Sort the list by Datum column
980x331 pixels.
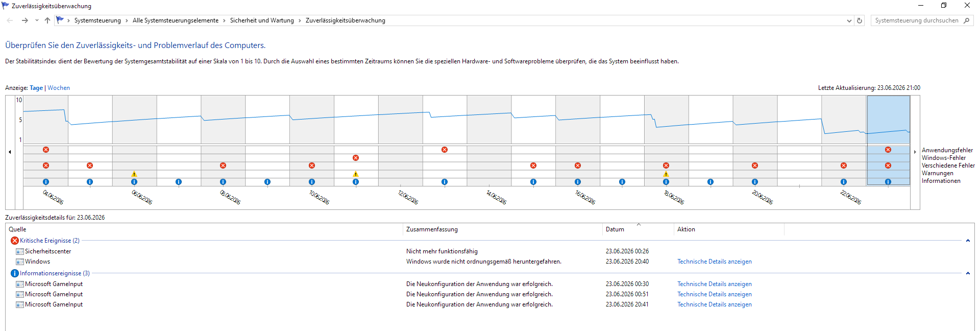point(638,229)
